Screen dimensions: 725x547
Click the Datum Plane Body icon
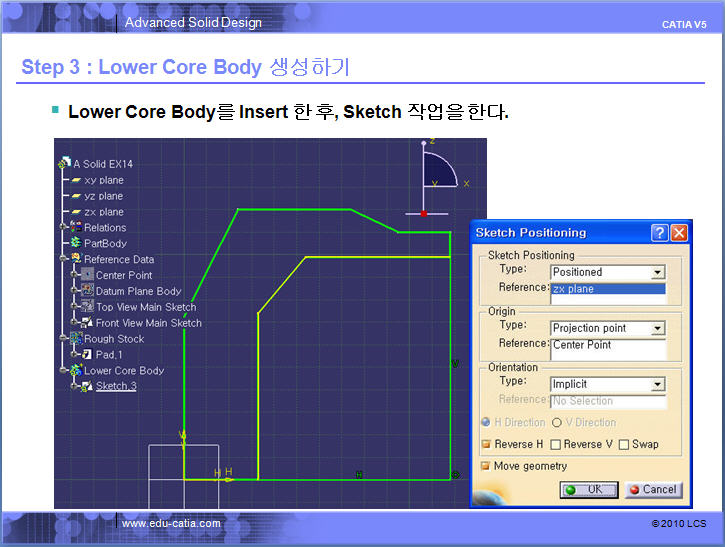[x=87, y=290]
